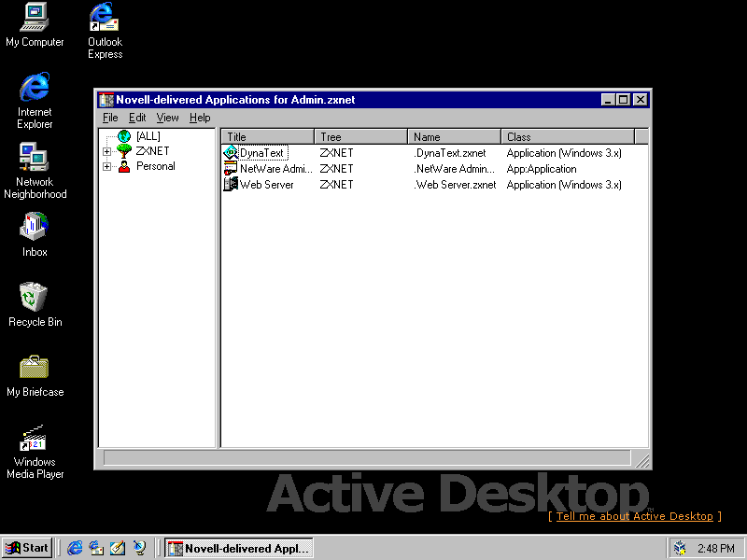This screenshot has width=747, height=560.
Task: Click the Novell window status bar
Action: [x=367, y=457]
